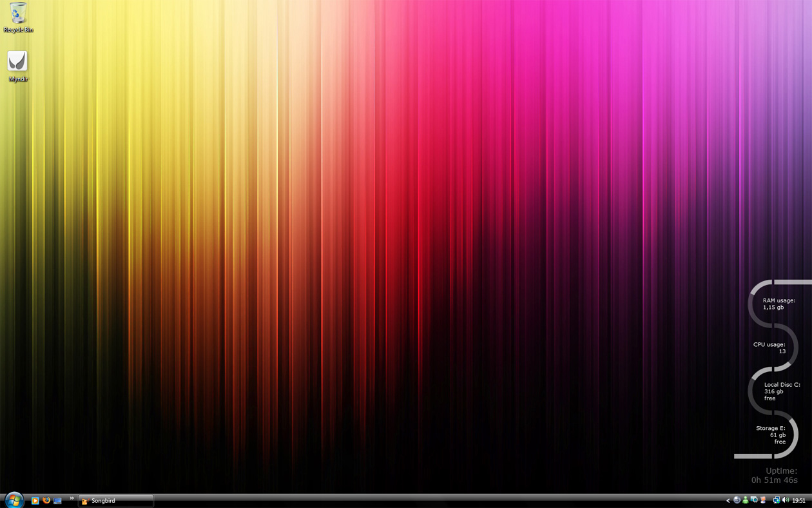
Task: Click the blue round S tray icon
Action: 737,500
